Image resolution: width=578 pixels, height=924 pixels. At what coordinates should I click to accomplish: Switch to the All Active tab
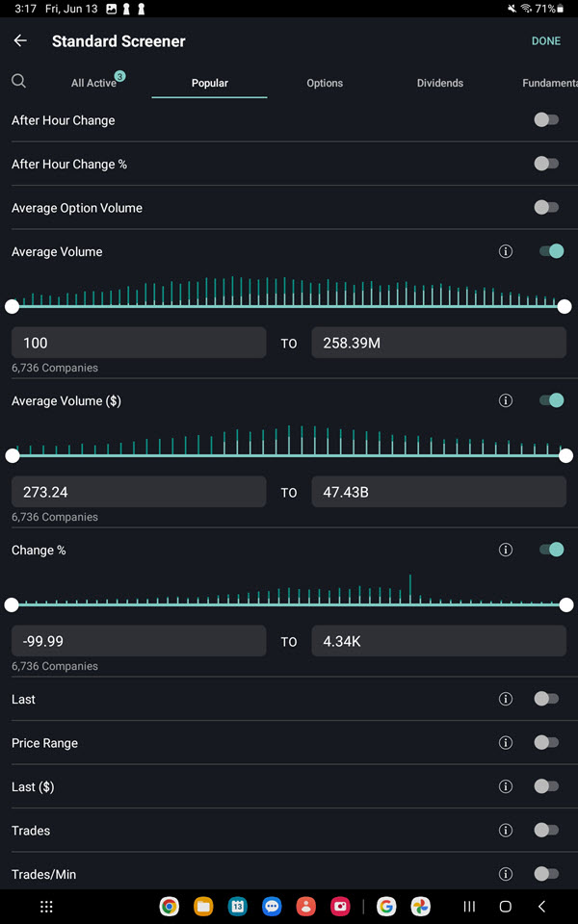(93, 83)
